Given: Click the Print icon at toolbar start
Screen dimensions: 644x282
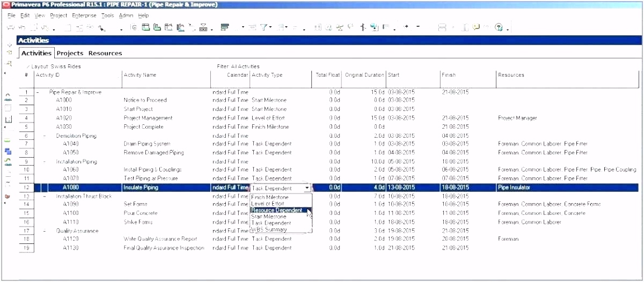Looking at the screenshot, I should click(x=11, y=27).
